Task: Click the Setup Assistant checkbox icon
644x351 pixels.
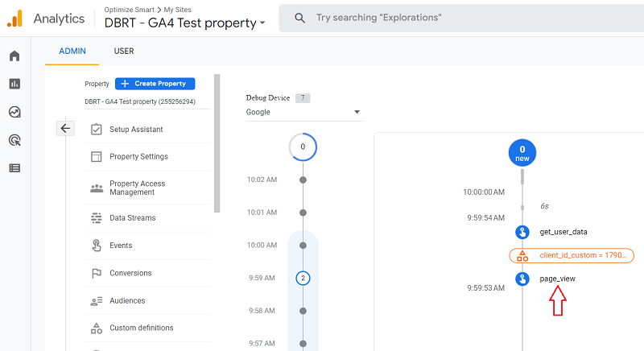Action: pyautogui.click(x=97, y=130)
